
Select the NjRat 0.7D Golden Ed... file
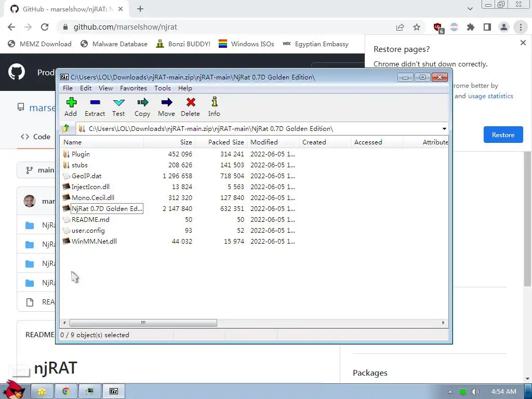click(107, 209)
